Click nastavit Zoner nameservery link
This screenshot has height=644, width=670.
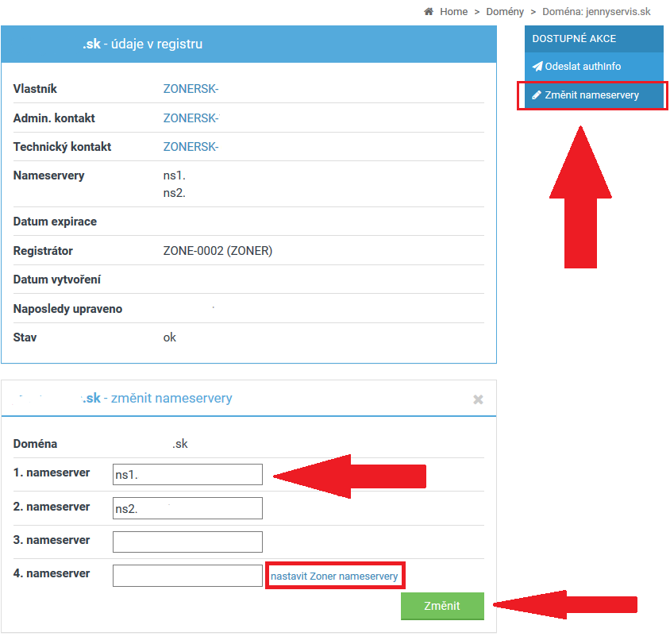(x=334, y=577)
